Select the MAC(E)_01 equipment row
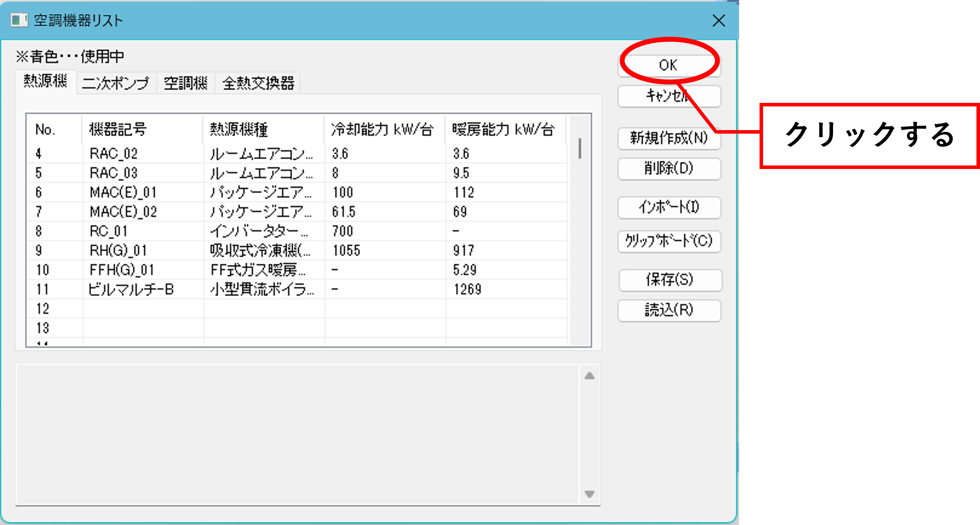 click(x=297, y=192)
